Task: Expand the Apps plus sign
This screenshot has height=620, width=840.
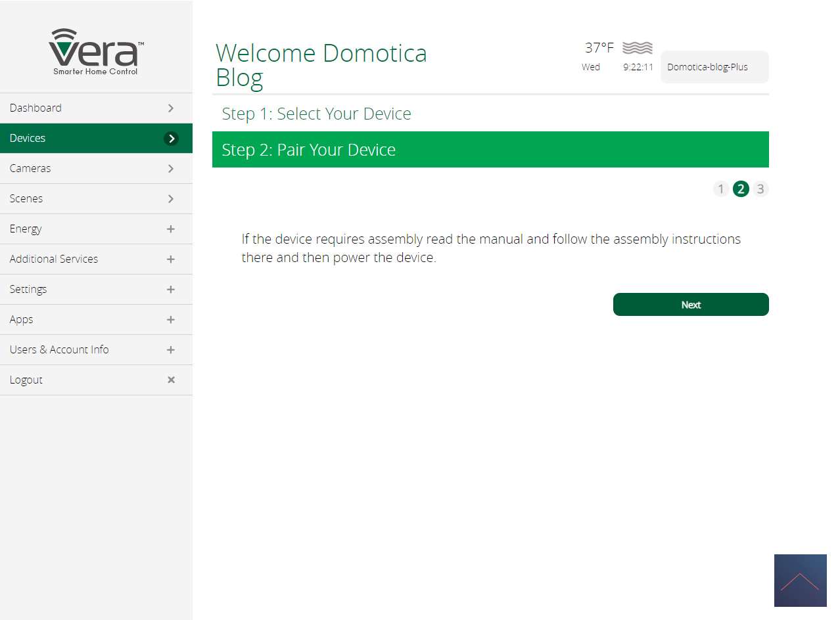Action: click(171, 319)
